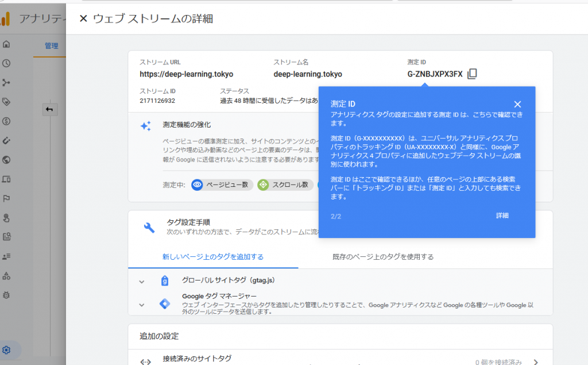
Task: Open the Audiences list icon in sidebar
Action: tap(6, 256)
